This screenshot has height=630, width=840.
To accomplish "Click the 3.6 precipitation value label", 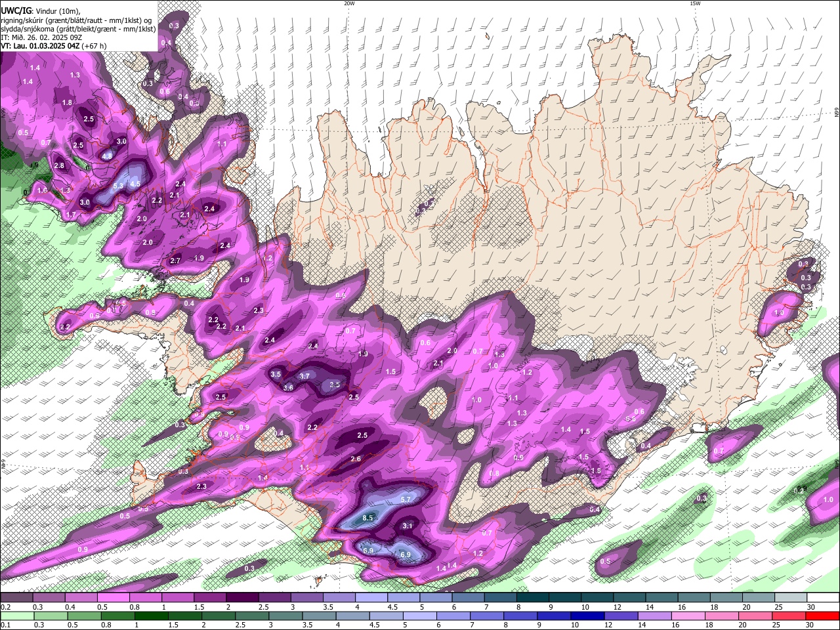I will [287, 388].
